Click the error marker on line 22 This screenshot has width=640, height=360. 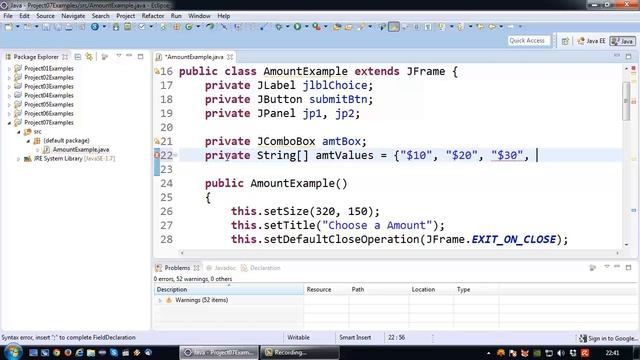coord(157,155)
